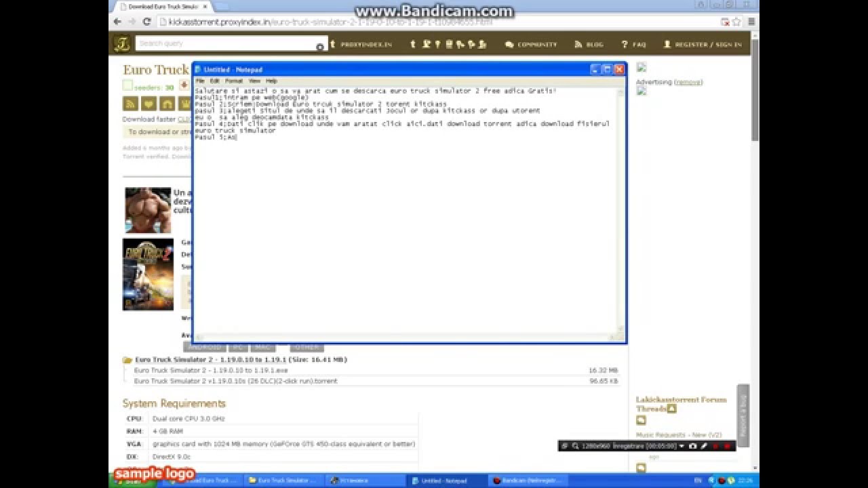868x488 pixels.
Task: Click the 1.19.0.10 to 1.19.1.exe file row
Action: [x=370, y=371]
